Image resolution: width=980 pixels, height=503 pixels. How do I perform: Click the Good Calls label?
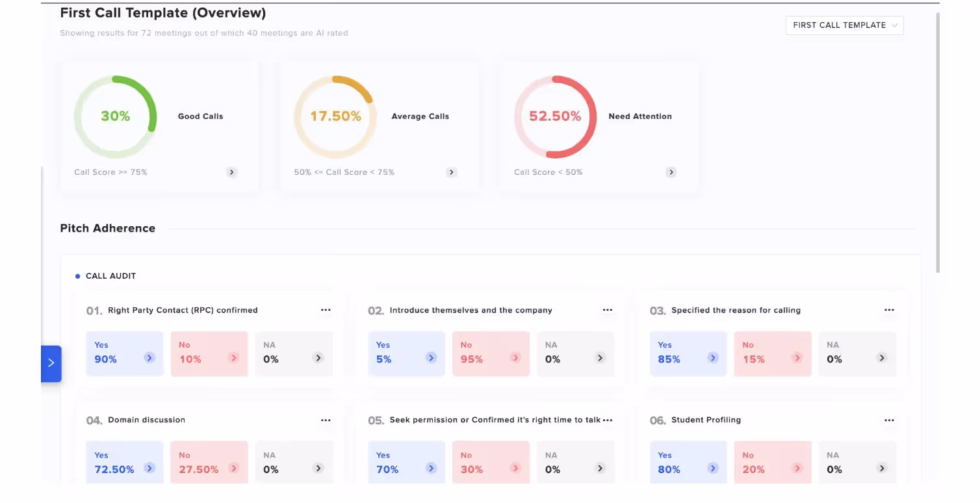tap(200, 116)
